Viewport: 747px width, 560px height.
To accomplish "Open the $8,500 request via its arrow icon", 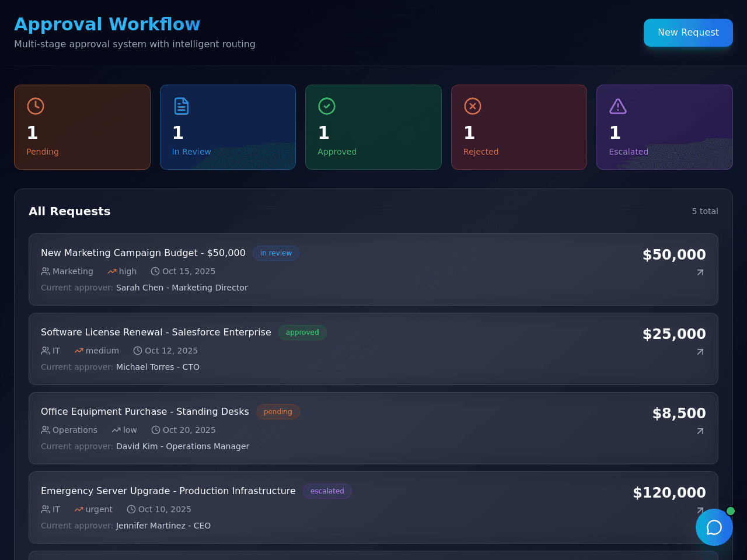I will click(700, 431).
